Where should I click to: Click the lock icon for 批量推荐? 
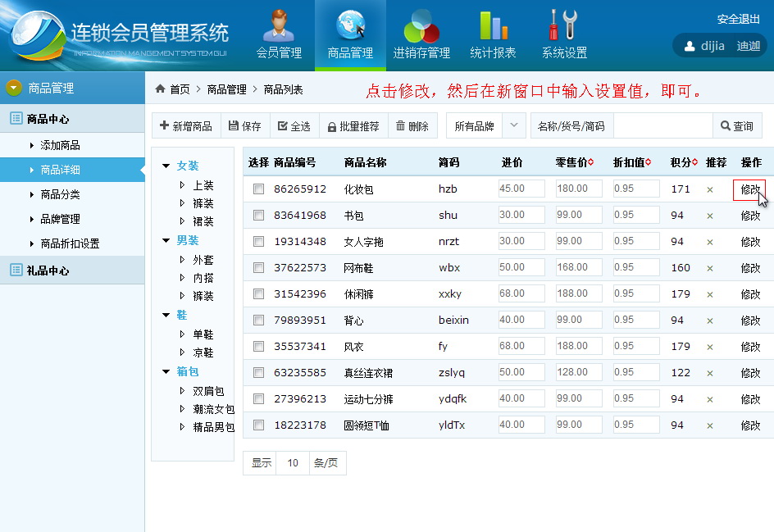point(332,127)
